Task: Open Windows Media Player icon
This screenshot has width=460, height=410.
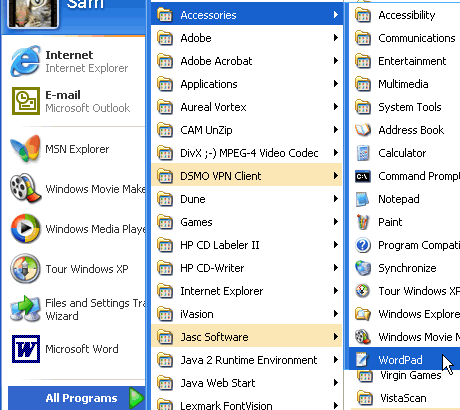Action: coord(25,229)
